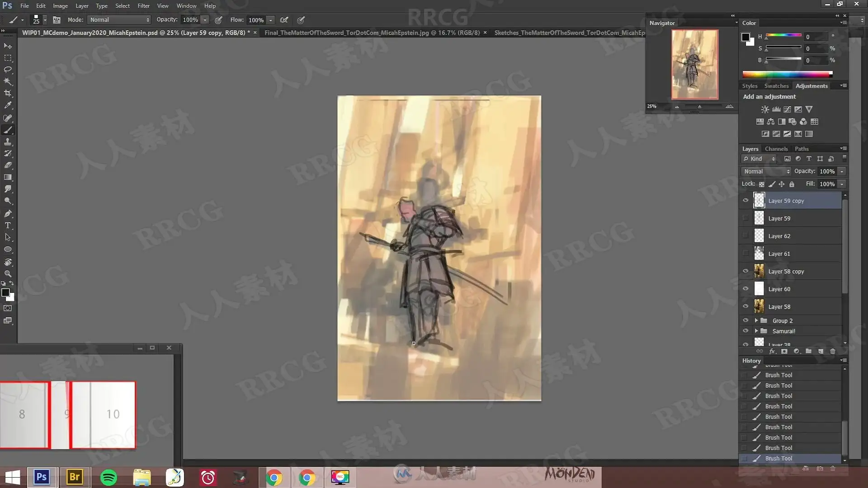Show Layer 59
Image resolution: width=868 pixels, height=488 pixels.
point(745,218)
